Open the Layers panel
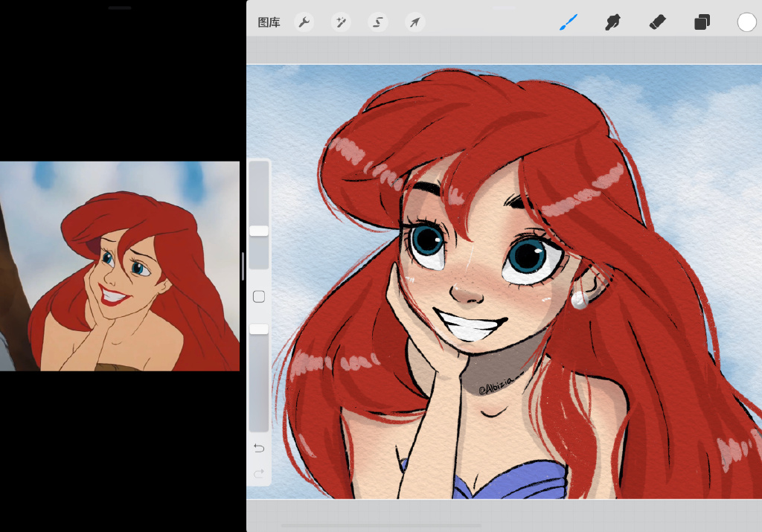Image resolution: width=762 pixels, height=532 pixels. [702, 22]
